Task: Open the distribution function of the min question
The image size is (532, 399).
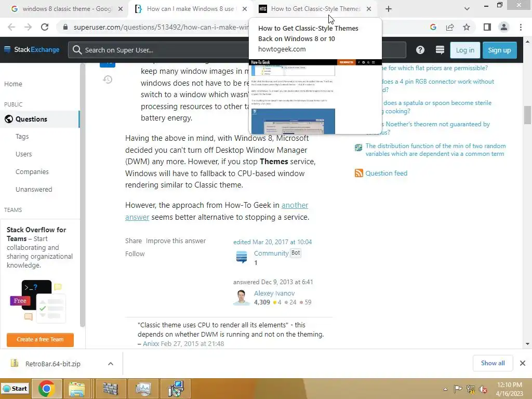Action: coord(435,150)
